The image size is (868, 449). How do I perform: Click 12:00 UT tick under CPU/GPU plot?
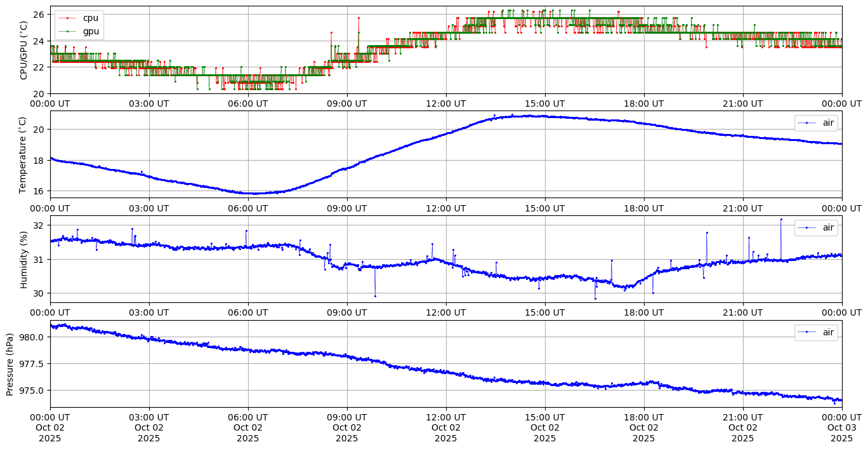pyautogui.click(x=445, y=104)
